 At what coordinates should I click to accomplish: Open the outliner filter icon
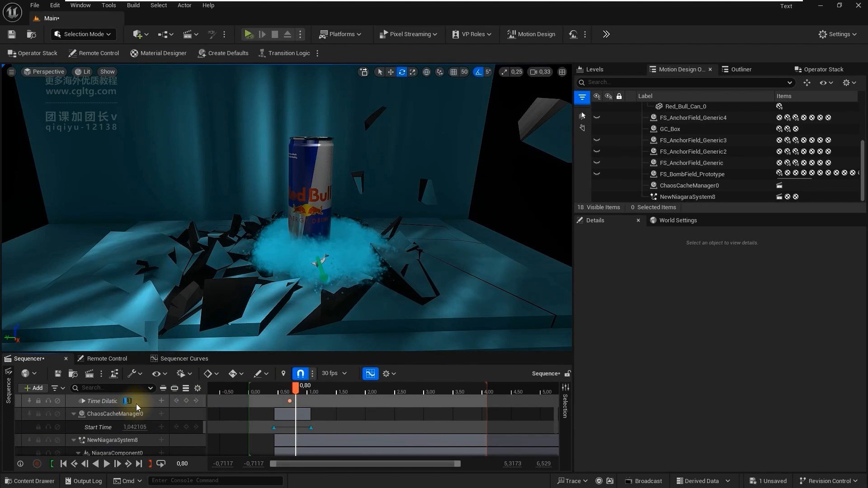pyautogui.click(x=582, y=97)
